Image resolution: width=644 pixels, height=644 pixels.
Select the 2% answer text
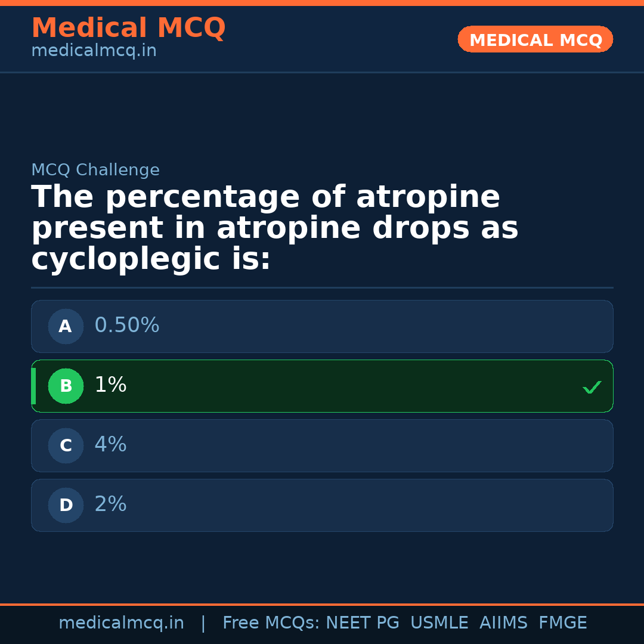pos(110,504)
